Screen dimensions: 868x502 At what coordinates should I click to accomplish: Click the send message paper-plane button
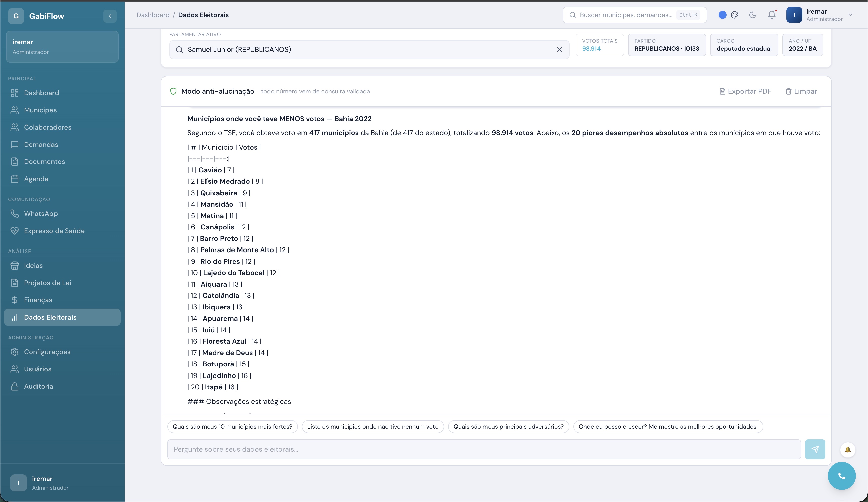[815, 449]
